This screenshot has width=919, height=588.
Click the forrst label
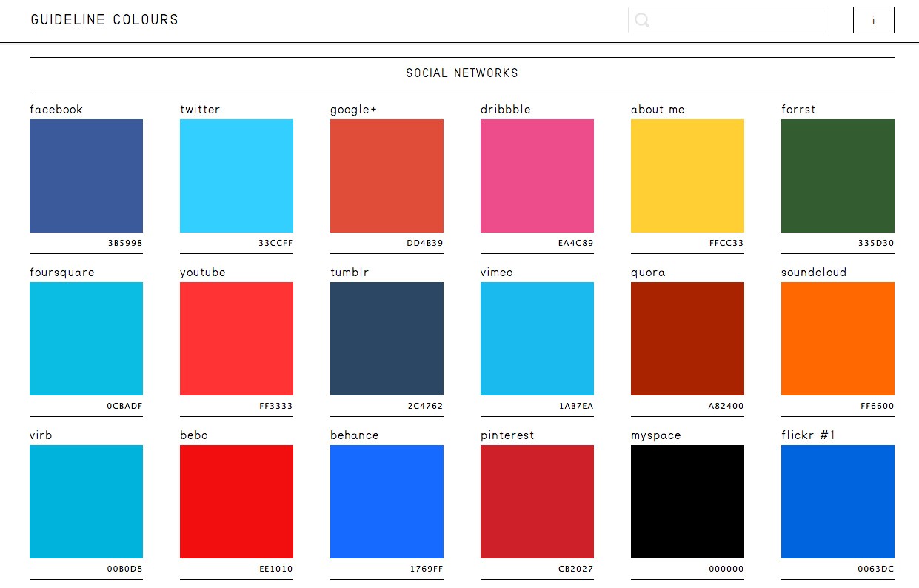[798, 110]
